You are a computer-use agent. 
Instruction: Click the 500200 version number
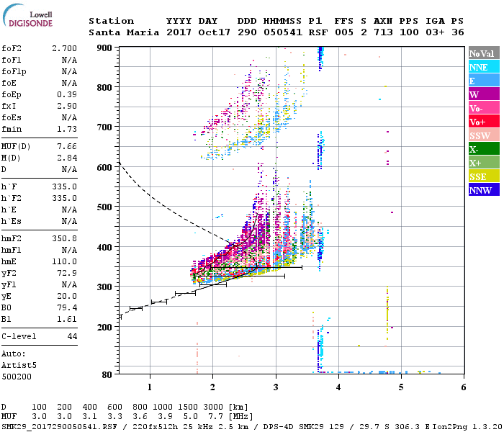[17, 377]
